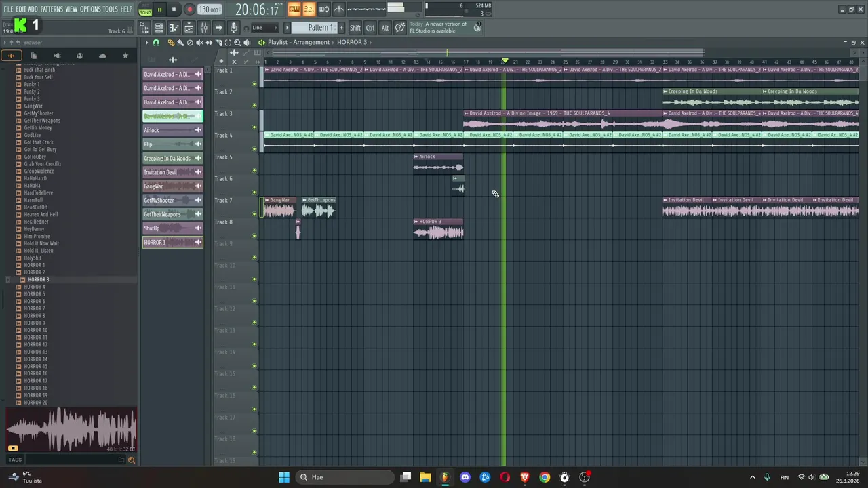Image resolution: width=868 pixels, height=488 pixels.
Task: Open HORROR 3 clip menu in Track 8
Action: (x=416, y=222)
